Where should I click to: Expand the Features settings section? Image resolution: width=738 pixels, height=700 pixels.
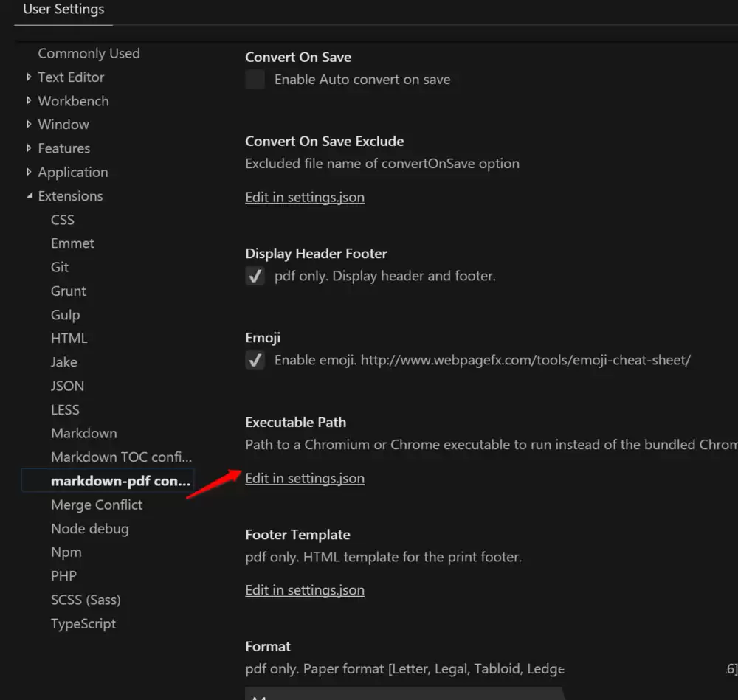[x=64, y=148]
